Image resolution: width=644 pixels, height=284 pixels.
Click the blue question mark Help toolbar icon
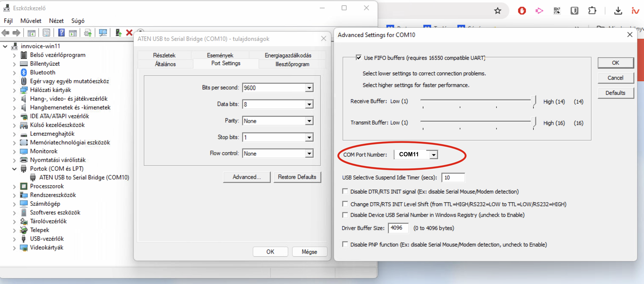tap(61, 33)
